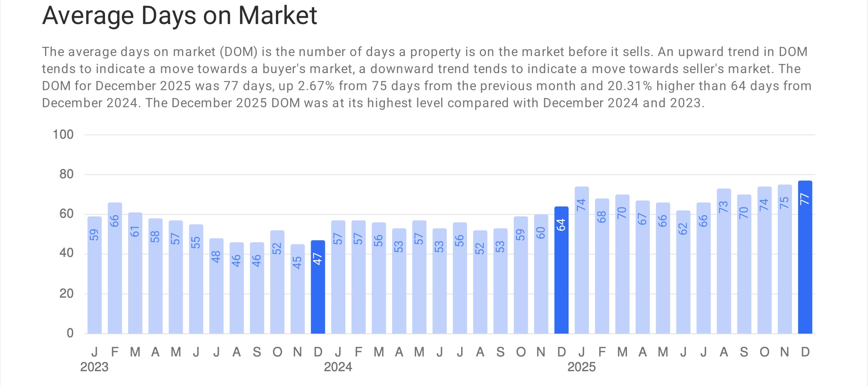
Task: Select the 2024 year label below the chart
Action: pyautogui.click(x=338, y=367)
